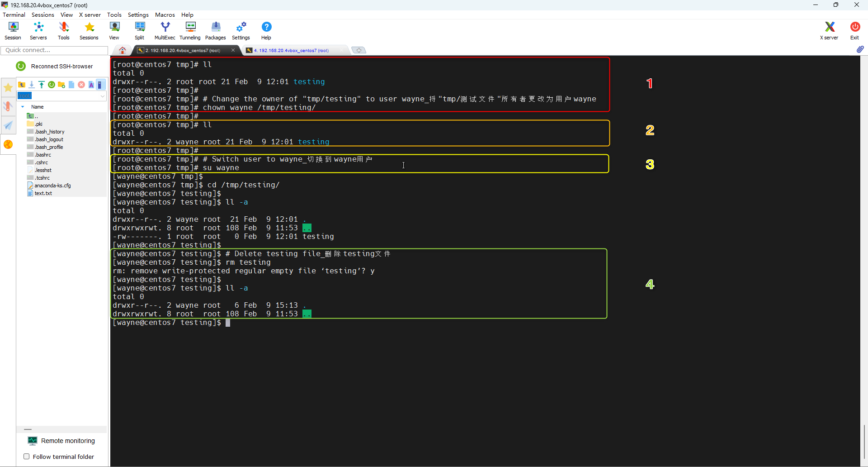
Task: Click the paperclip attach icon
Action: (x=860, y=49)
